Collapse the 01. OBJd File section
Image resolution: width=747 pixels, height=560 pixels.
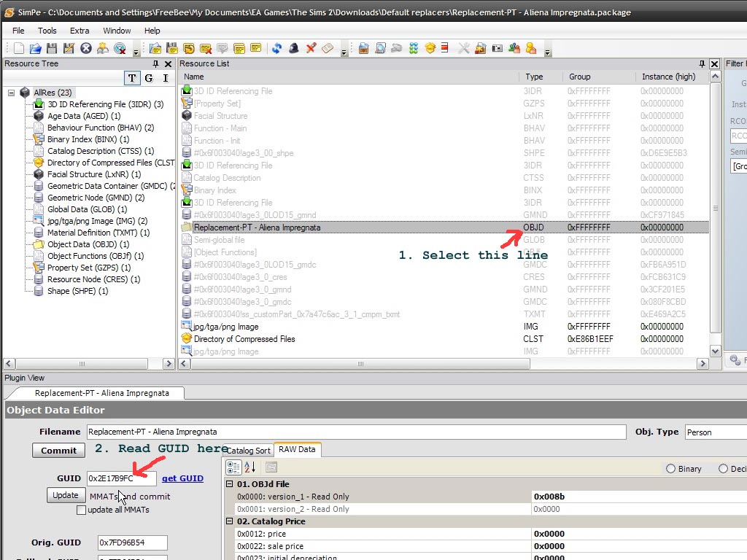[x=229, y=484]
